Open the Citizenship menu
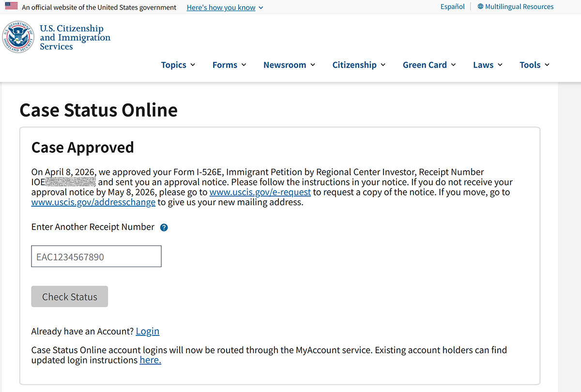Image resolution: width=581 pixels, height=392 pixels. click(359, 65)
